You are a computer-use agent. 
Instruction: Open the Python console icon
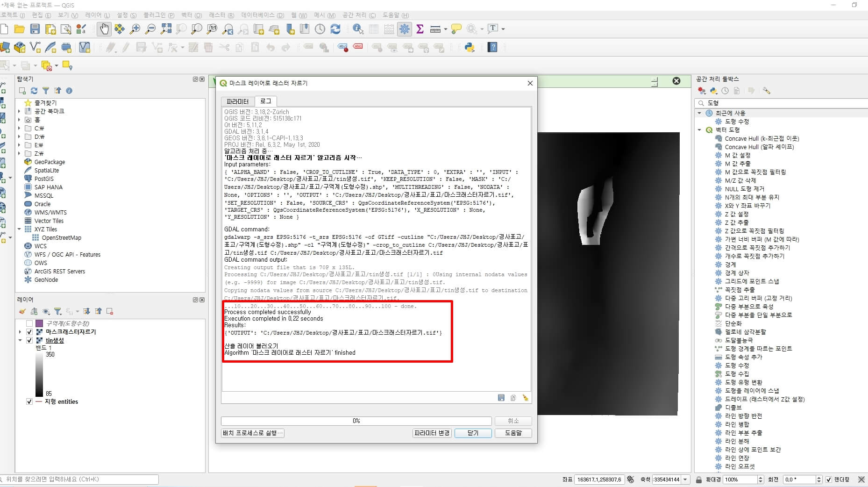coord(470,47)
